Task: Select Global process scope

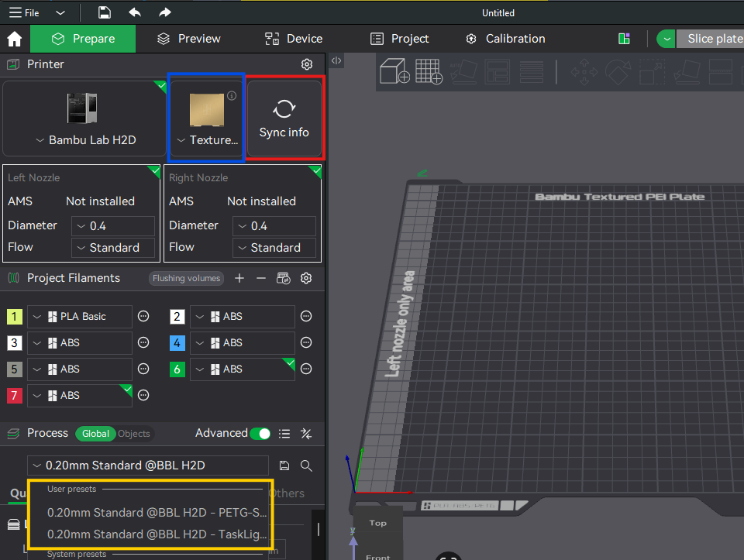Action: pos(95,434)
